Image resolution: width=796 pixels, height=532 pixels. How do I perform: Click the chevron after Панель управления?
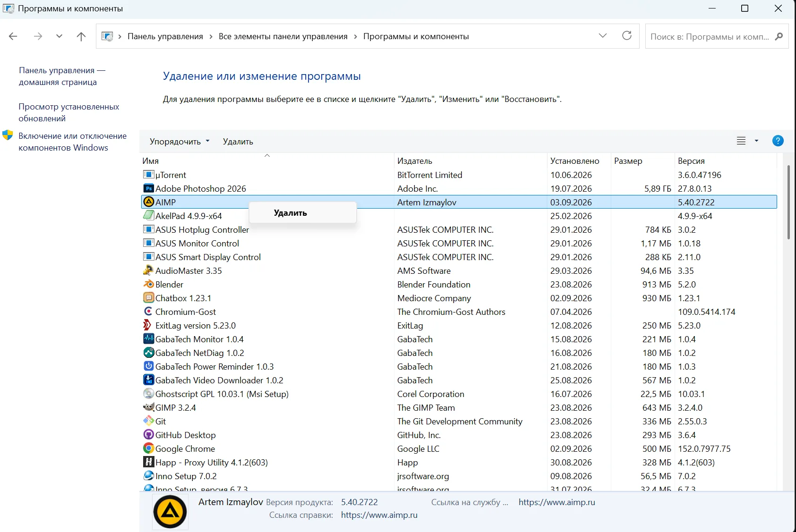pyautogui.click(x=211, y=36)
